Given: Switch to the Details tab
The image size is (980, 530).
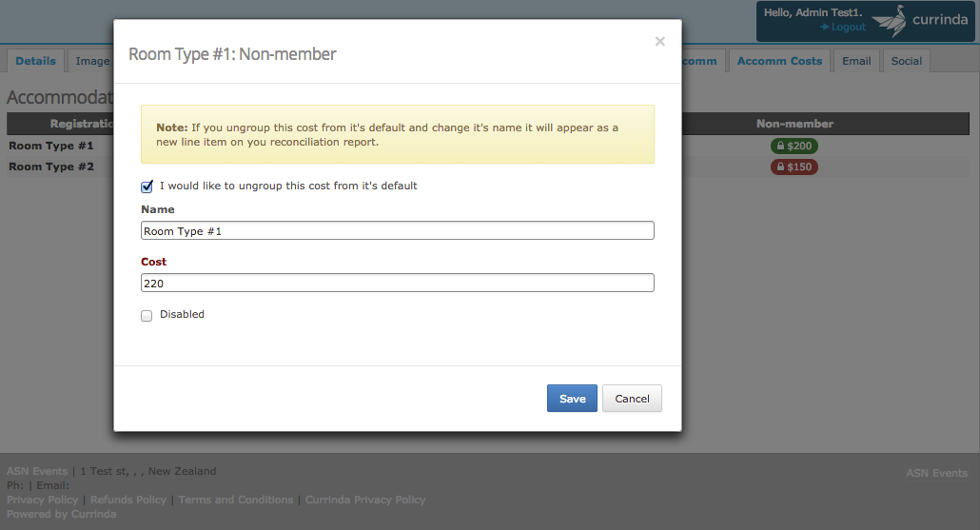Looking at the screenshot, I should (35, 61).
